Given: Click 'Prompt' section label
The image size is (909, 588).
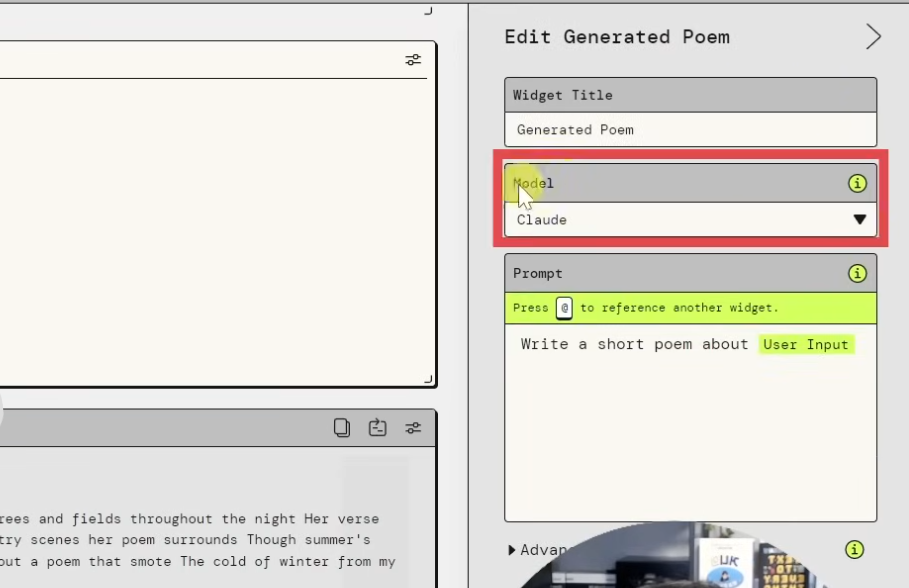Looking at the screenshot, I should [537, 274].
